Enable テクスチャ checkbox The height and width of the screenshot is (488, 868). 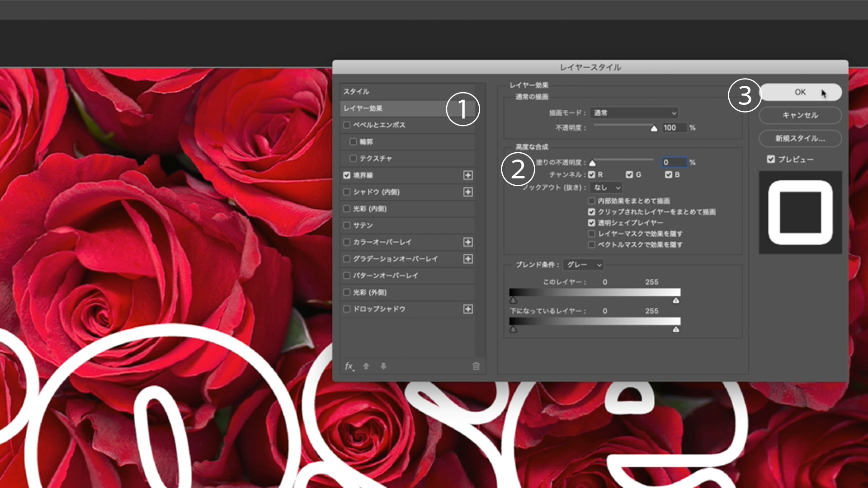pos(353,159)
